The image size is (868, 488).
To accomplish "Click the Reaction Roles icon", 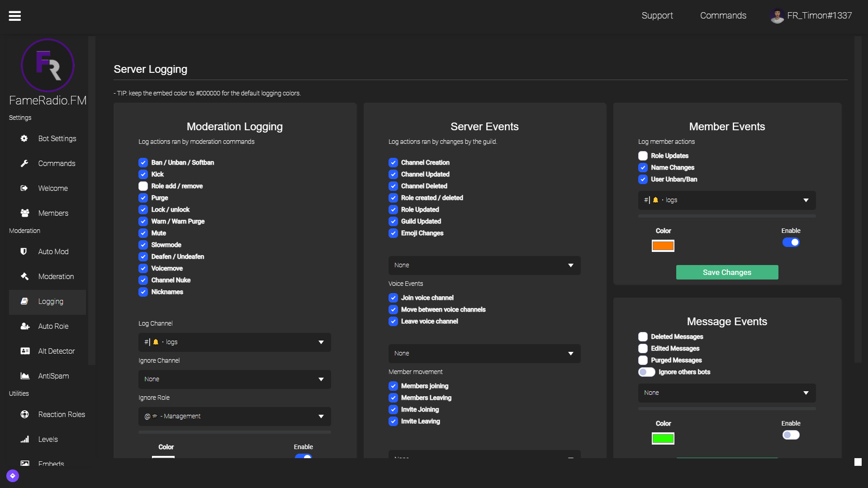I will (x=24, y=414).
